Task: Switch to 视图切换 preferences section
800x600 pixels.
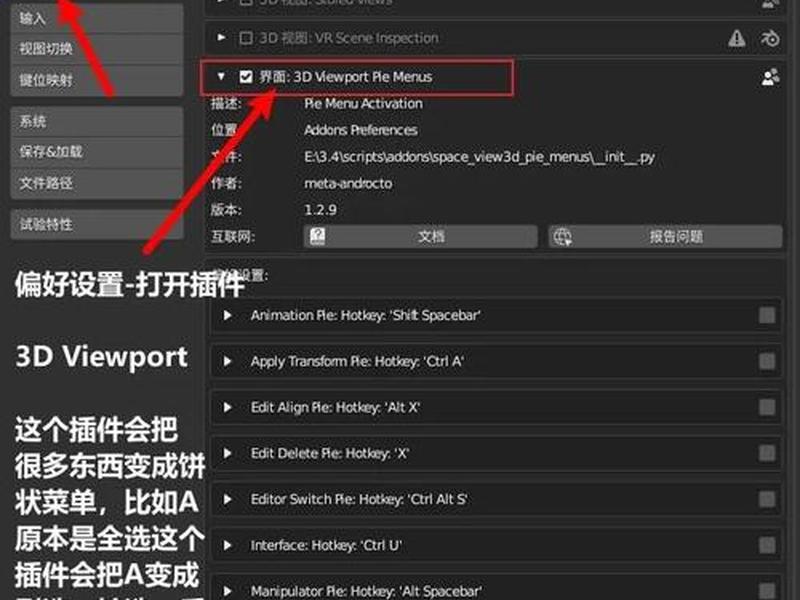Action: 96,49
